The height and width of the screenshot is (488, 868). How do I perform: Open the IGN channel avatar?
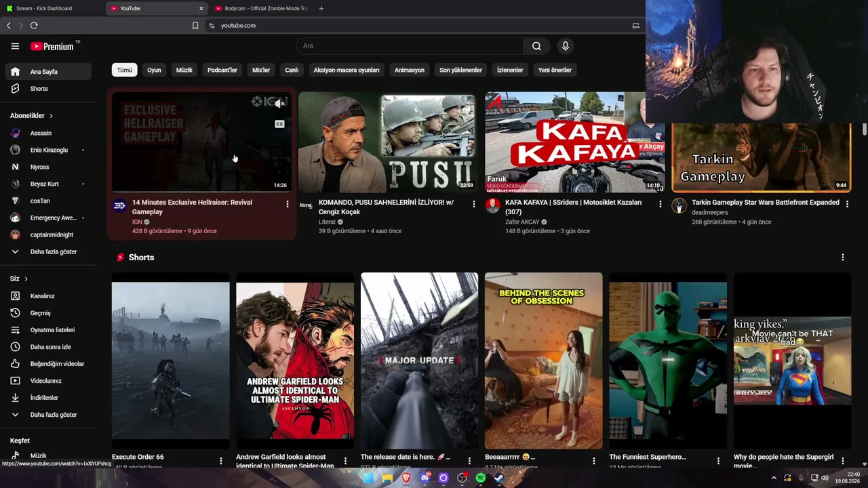pyautogui.click(x=119, y=206)
